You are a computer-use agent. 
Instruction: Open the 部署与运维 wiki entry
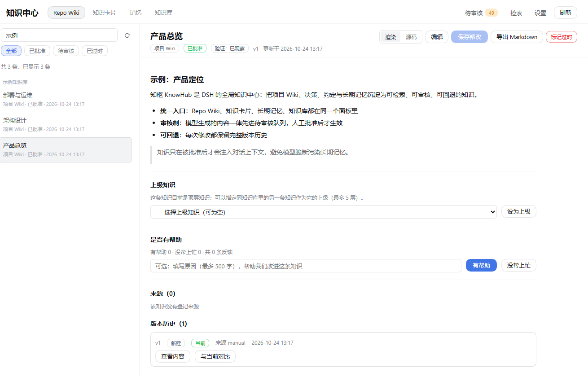tap(66, 99)
